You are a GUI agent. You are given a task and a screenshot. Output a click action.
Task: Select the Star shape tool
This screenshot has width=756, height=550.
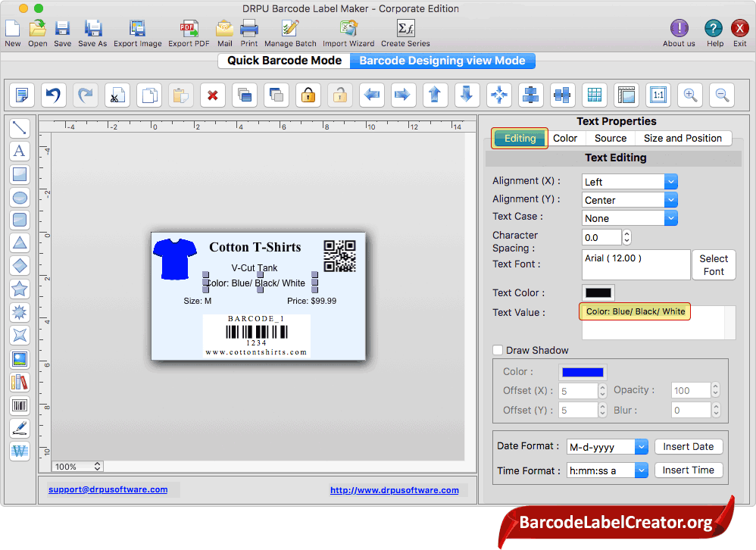(x=19, y=289)
